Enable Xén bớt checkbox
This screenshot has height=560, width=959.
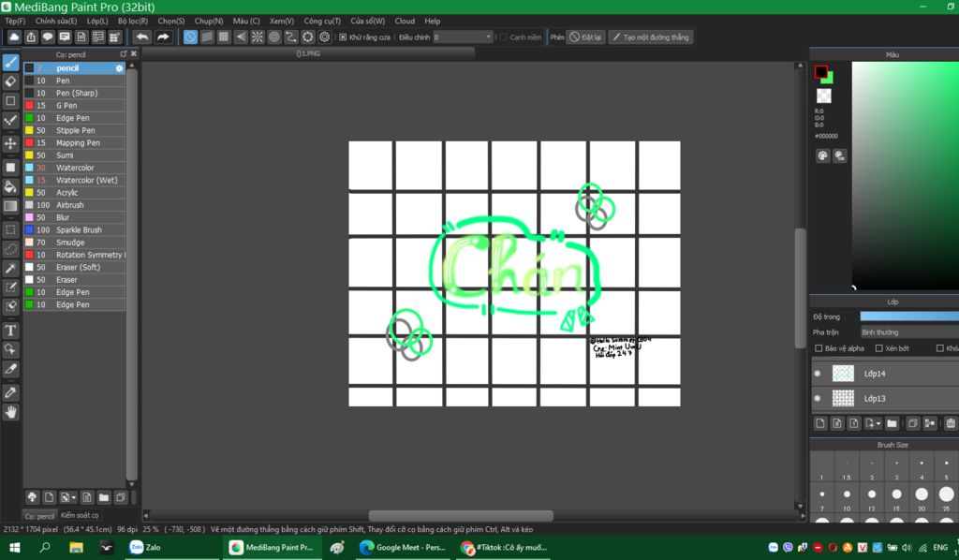point(878,348)
